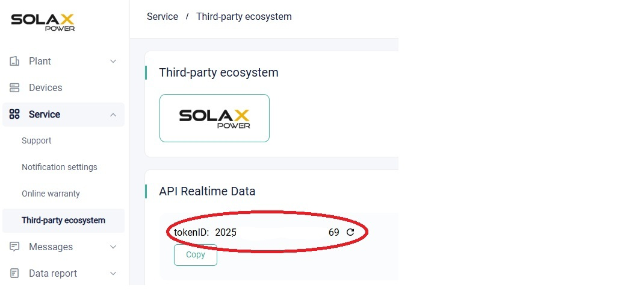Viewport: 644px width, 293px height.
Task: Click the Third-party ecosystem breadcrumb
Action: click(244, 17)
